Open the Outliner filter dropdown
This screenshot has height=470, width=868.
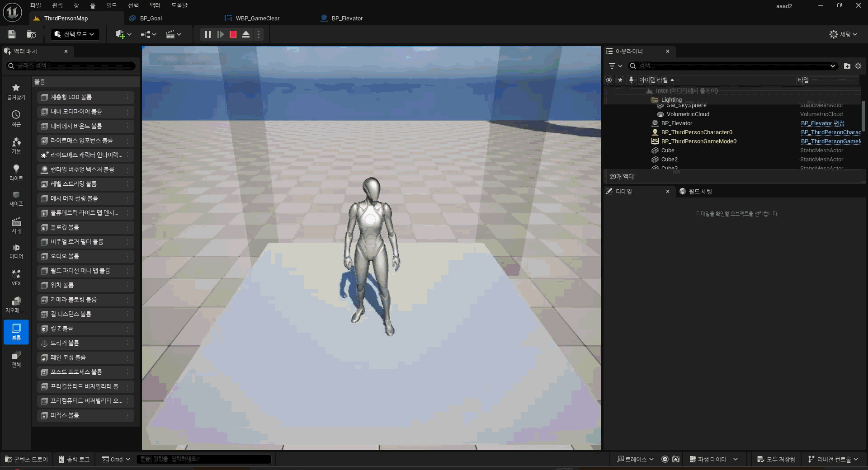point(615,66)
